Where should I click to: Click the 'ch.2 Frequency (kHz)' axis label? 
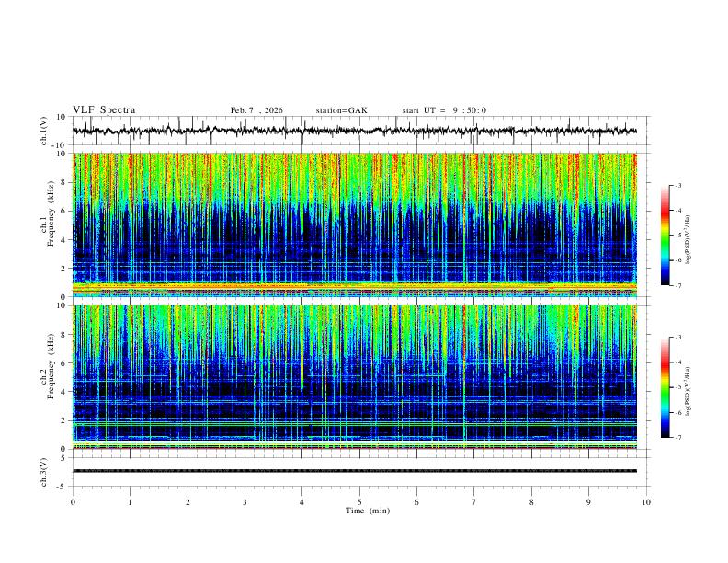48,366
